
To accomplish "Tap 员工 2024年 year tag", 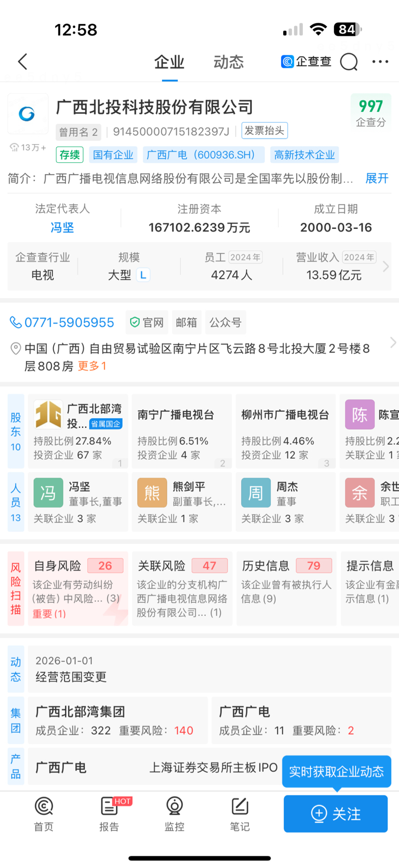I will click(246, 257).
